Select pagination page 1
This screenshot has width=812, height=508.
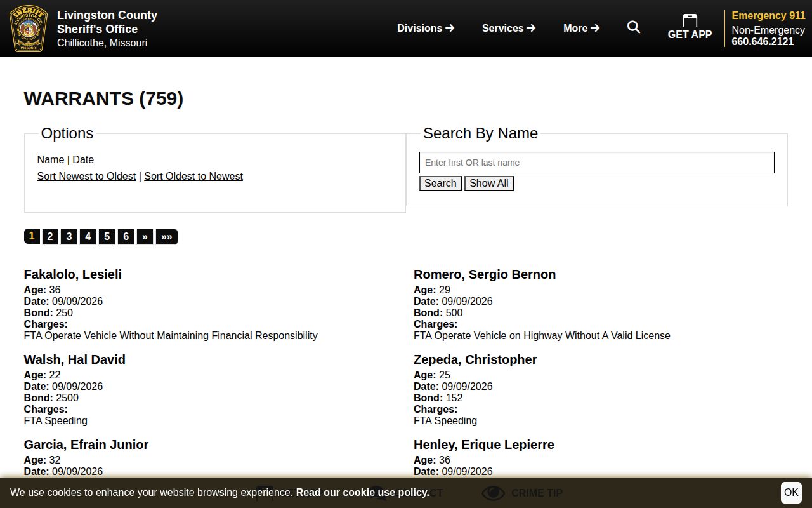coord(32,236)
